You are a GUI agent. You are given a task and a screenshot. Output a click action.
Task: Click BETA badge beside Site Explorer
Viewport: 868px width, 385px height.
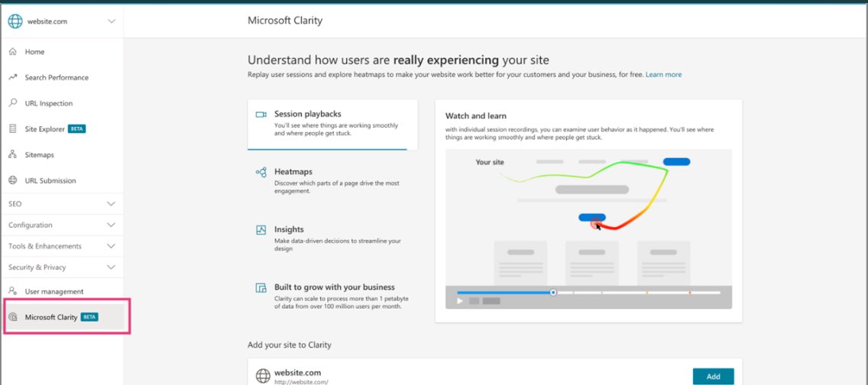pos(77,129)
